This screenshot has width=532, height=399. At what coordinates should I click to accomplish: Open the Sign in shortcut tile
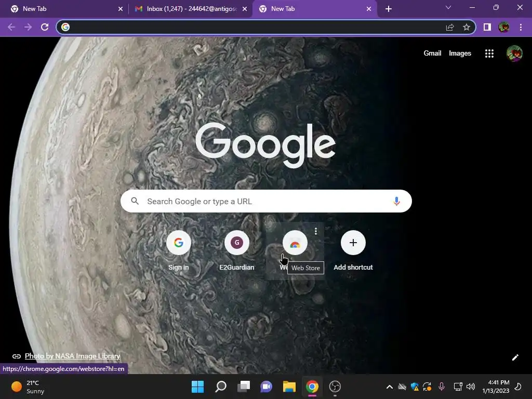(179, 251)
